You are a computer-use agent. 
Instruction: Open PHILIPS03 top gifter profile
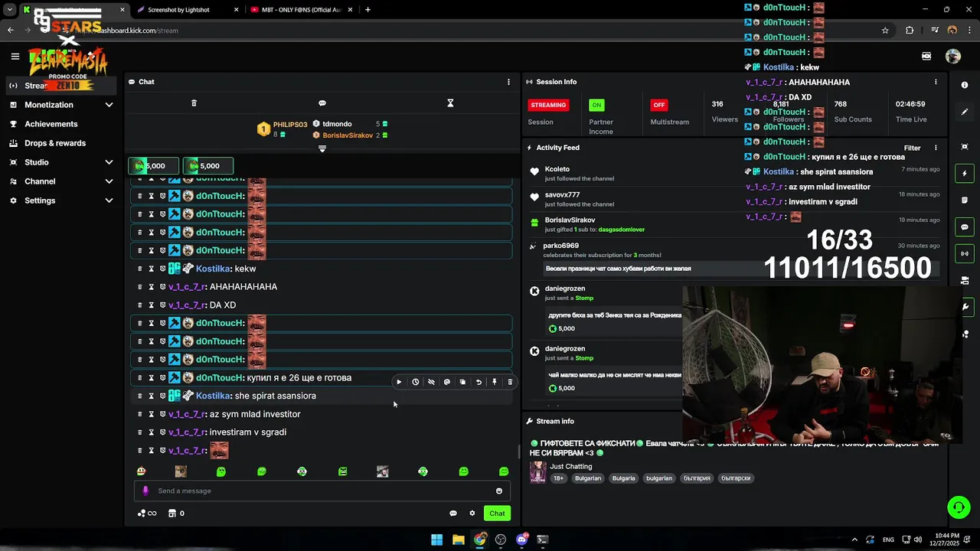[x=290, y=125]
